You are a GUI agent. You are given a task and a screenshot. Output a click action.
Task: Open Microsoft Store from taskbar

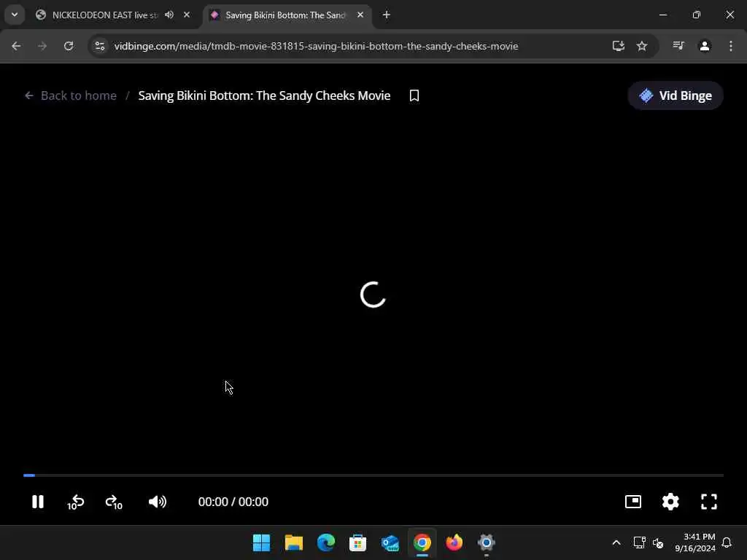tap(357, 542)
